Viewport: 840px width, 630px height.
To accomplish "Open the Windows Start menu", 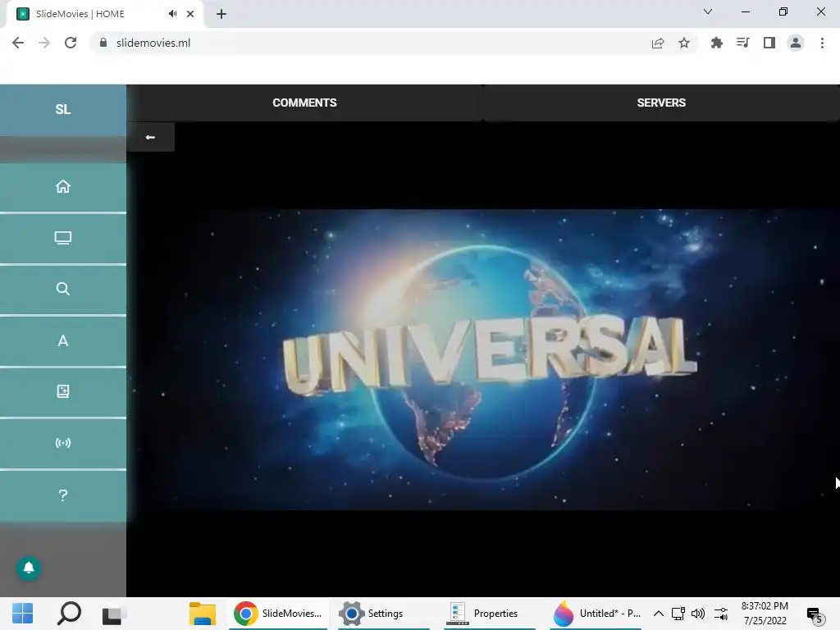I will (22, 614).
